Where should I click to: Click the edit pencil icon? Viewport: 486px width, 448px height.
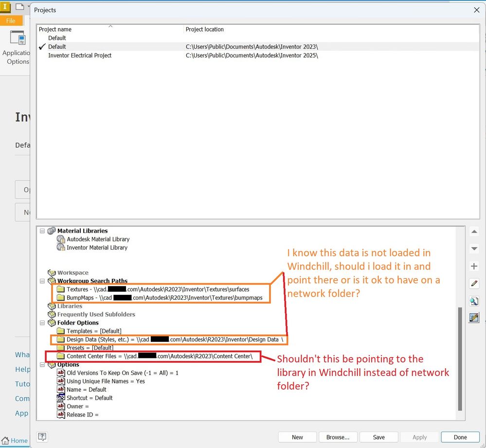coord(474,283)
